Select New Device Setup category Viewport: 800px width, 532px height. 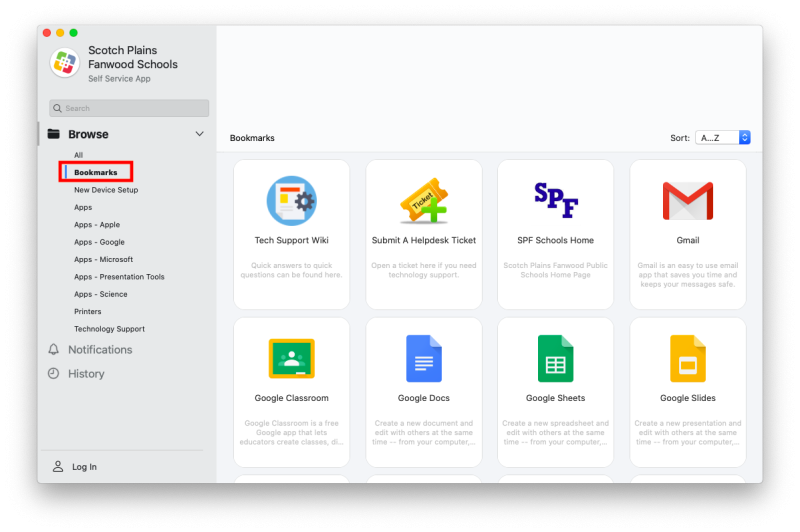click(106, 190)
